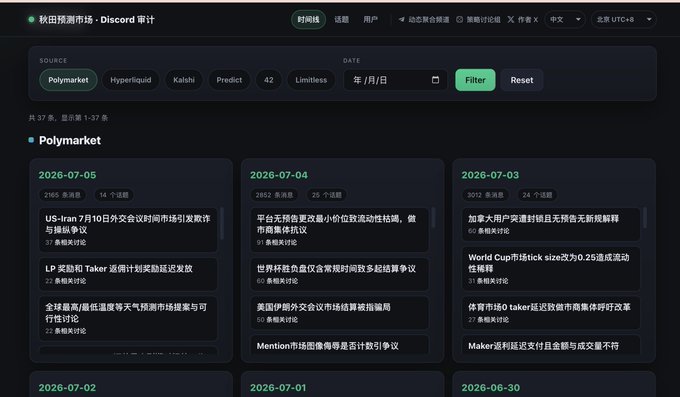The width and height of the screenshot is (680, 397).
Task: Click the Reset button
Action: (522, 80)
